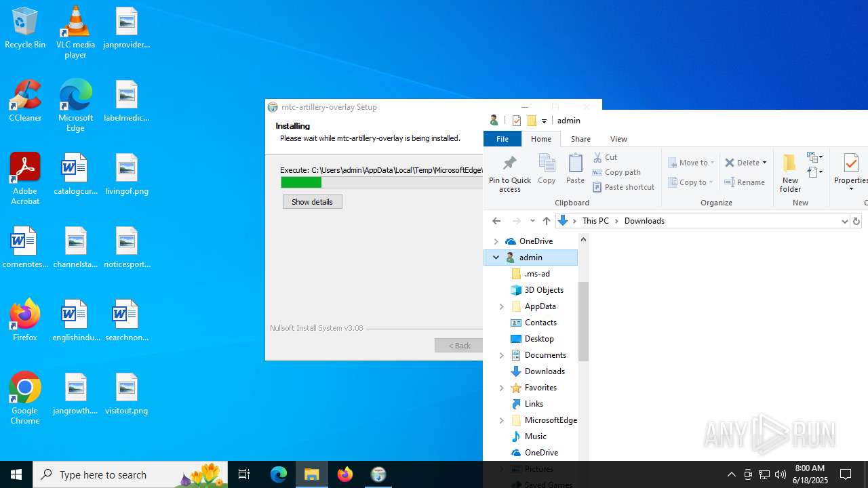Open File Explorer on the taskbar

point(312,474)
